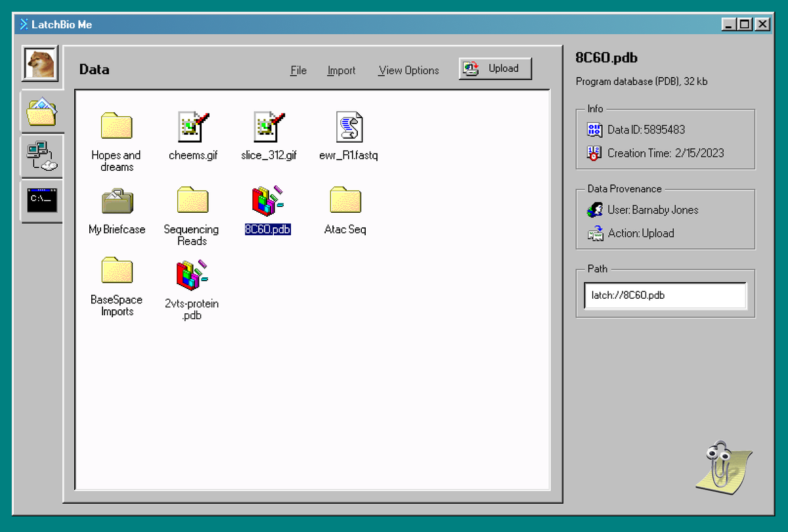
Task: Select the Hopes and dreams folder icon
Action: pos(116,125)
